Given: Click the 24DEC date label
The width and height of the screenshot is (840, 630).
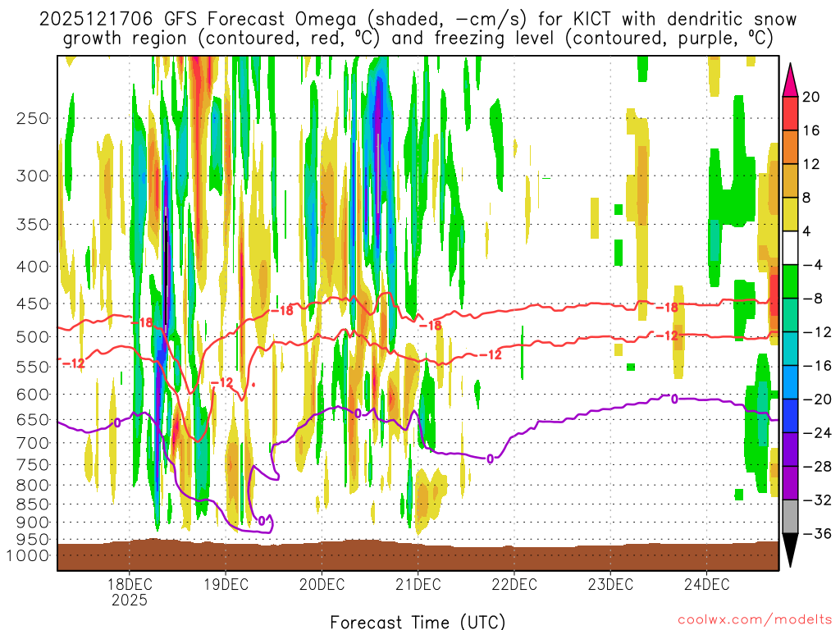Looking at the screenshot, I should [706, 584].
